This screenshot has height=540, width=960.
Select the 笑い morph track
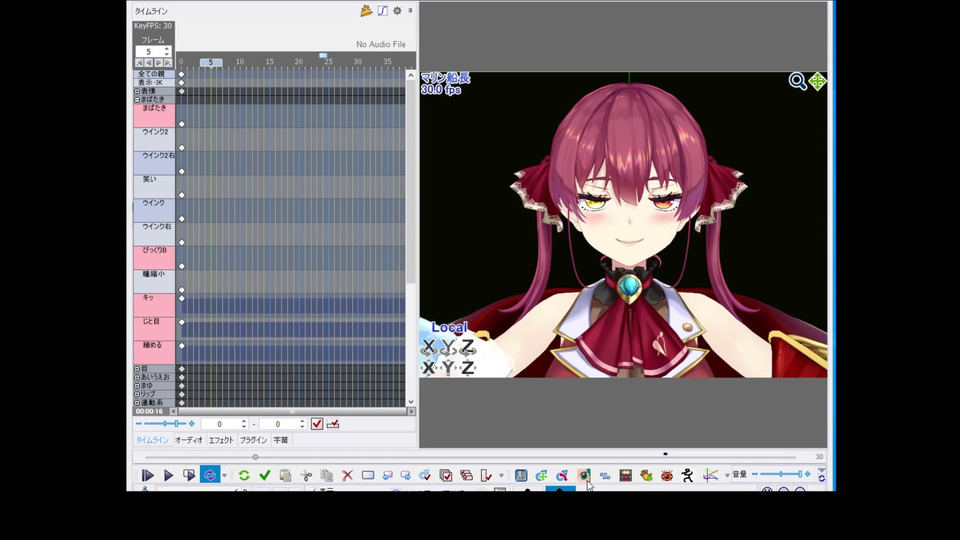point(154,187)
